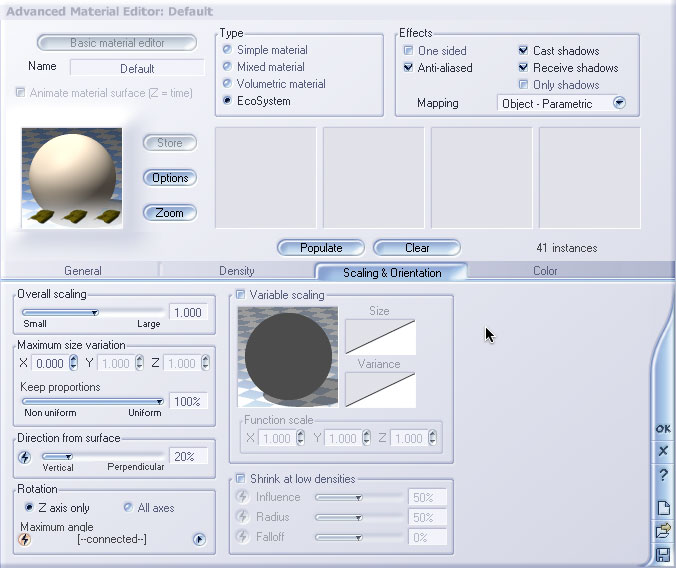The image size is (676, 568).
Task: Save the material with the floppy disk icon
Action: (x=662, y=554)
